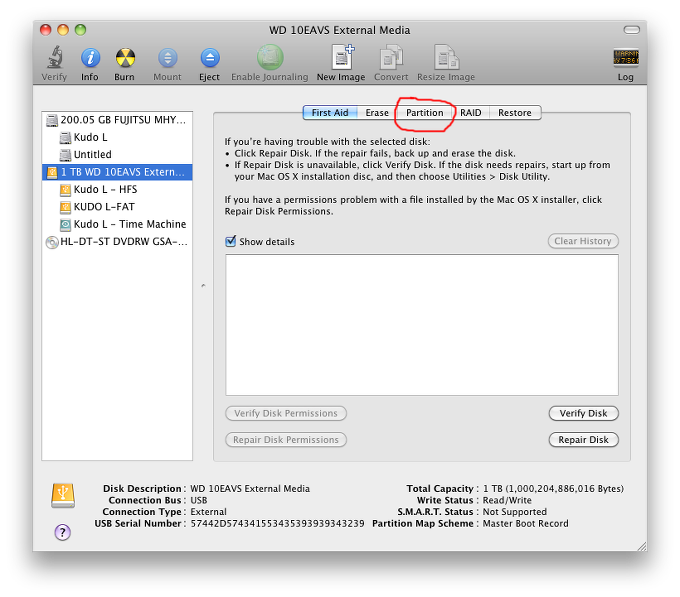The image size is (680, 597).
Task: Click the window resize grip corner
Action: click(x=642, y=546)
